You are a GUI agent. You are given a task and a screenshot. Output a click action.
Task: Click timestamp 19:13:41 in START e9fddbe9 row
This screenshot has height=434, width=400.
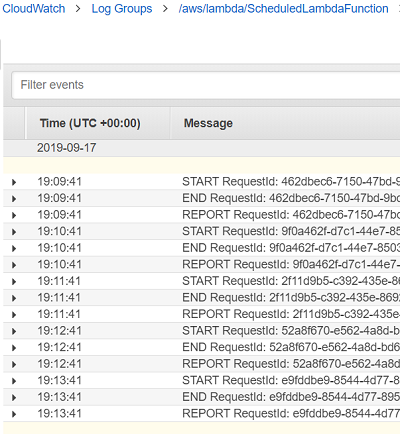[x=59, y=381]
